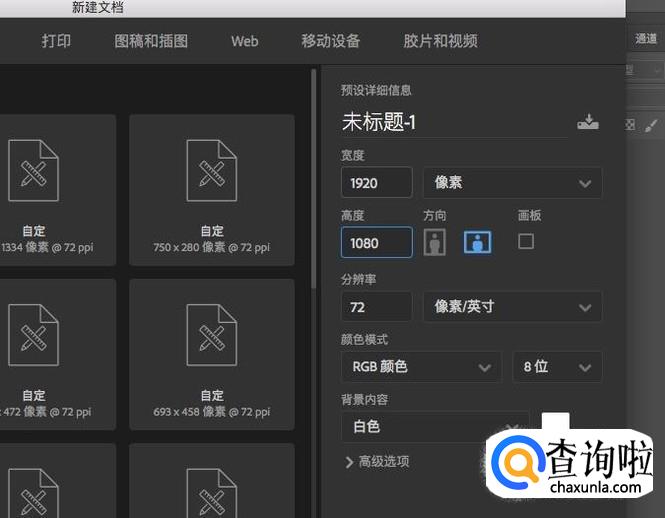Viewport: 665px width, 518px height.
Task: Select the Web preset tab
Action: pyautogui.click(x=245, y=41)
